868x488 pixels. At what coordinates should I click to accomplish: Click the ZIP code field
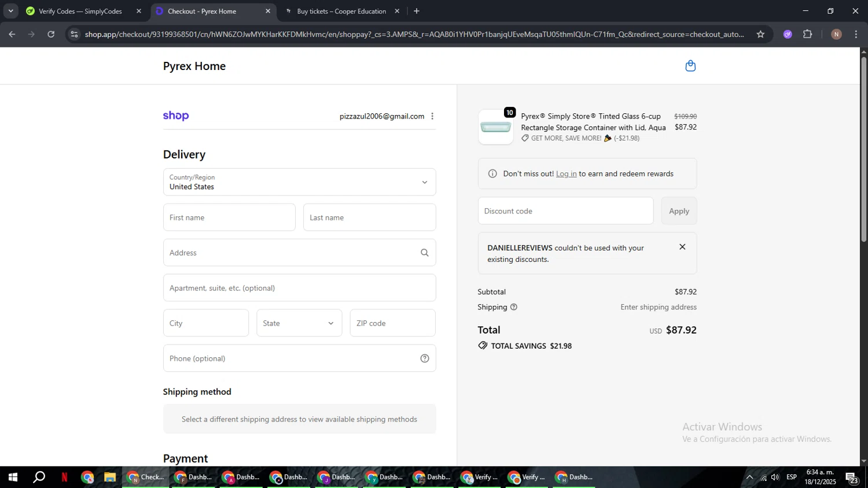(392, 323)
